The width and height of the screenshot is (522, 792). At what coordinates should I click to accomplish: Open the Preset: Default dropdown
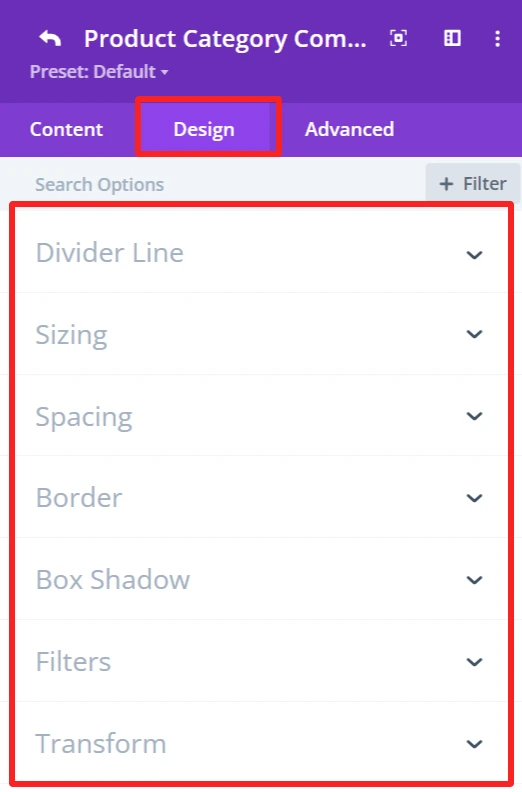point(99,72)
